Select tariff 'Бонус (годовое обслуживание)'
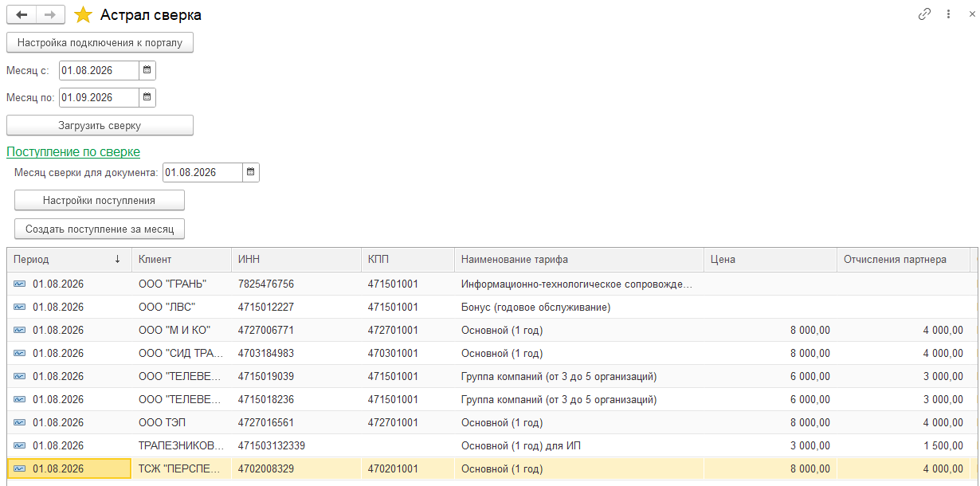Viewport: 980px width, 486px height. [579, 307]
